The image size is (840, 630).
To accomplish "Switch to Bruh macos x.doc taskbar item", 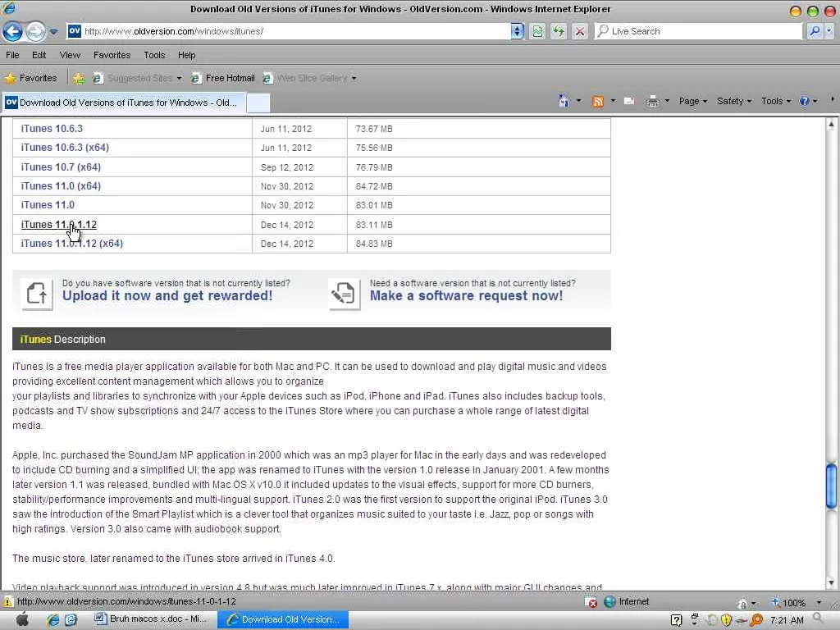I will (x=150, y=619).
